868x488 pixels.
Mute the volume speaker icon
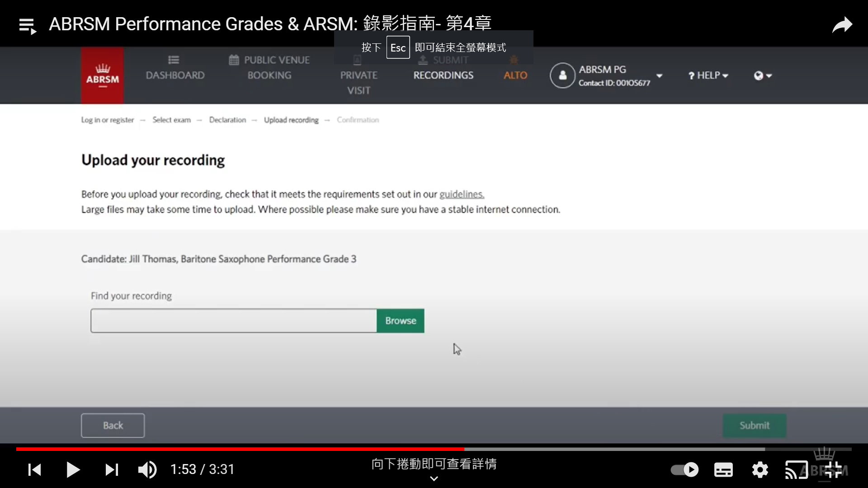tap(147, 469)
